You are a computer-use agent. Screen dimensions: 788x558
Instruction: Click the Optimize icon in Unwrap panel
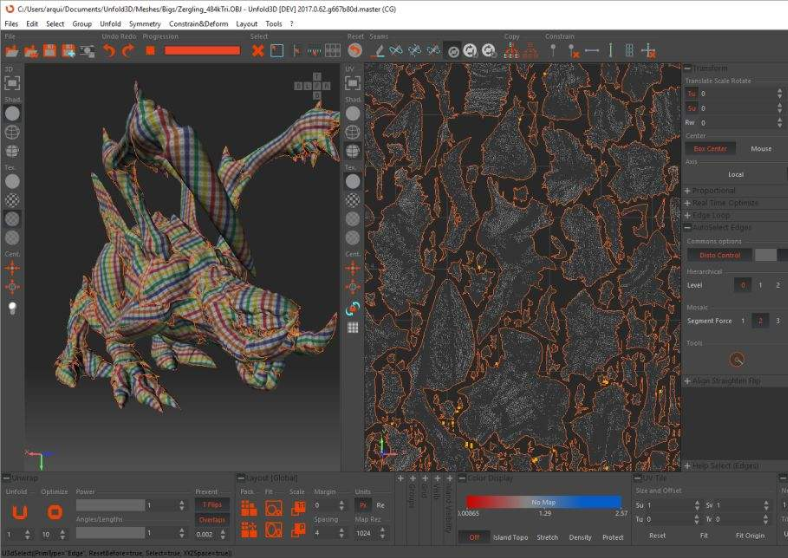(55, 512)
